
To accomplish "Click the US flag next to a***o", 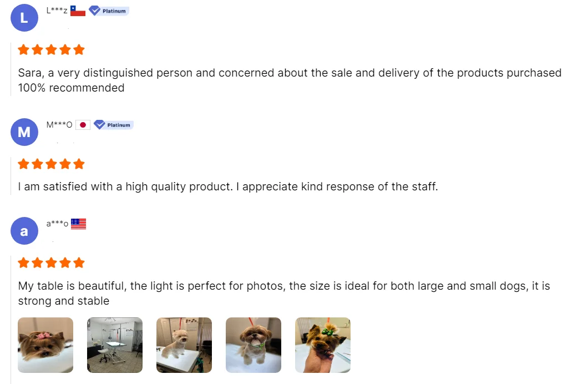I will pos(79,224).
